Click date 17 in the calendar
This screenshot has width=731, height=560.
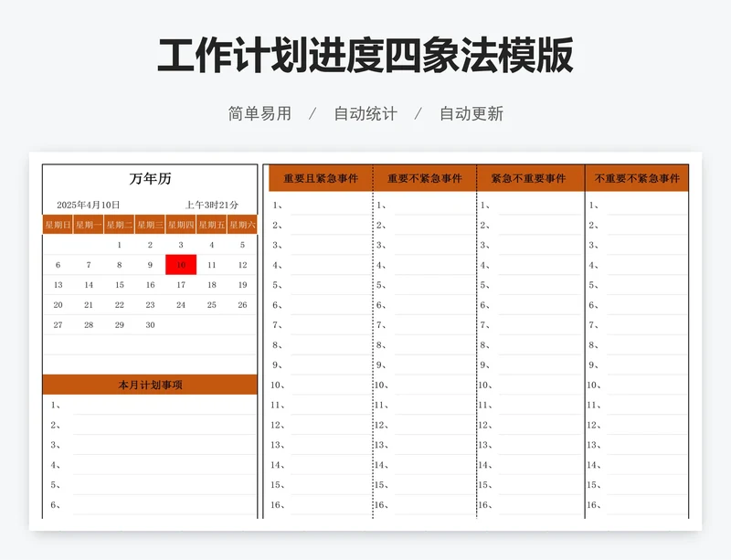pos(181,285)
